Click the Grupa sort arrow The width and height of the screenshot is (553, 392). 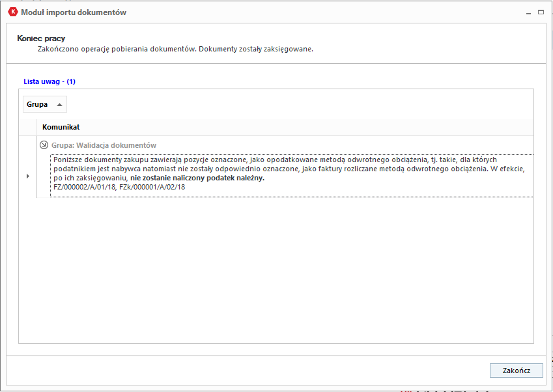click(x=59, y=104)
